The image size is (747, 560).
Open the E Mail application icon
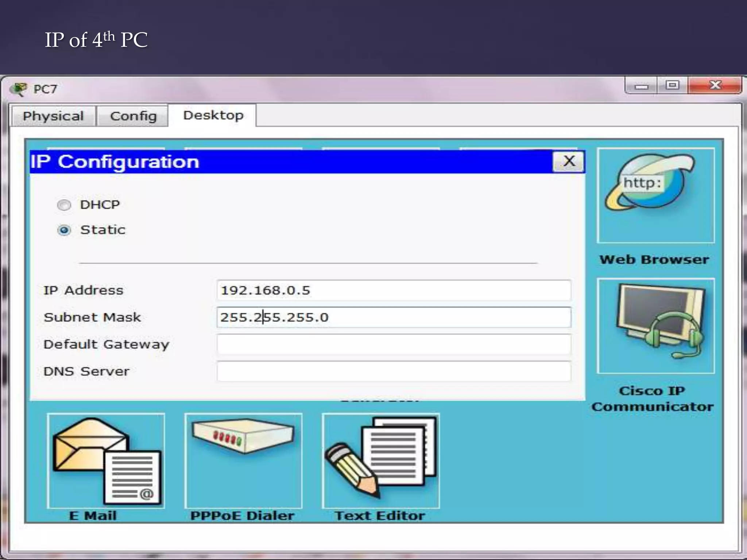click(106, 460)
